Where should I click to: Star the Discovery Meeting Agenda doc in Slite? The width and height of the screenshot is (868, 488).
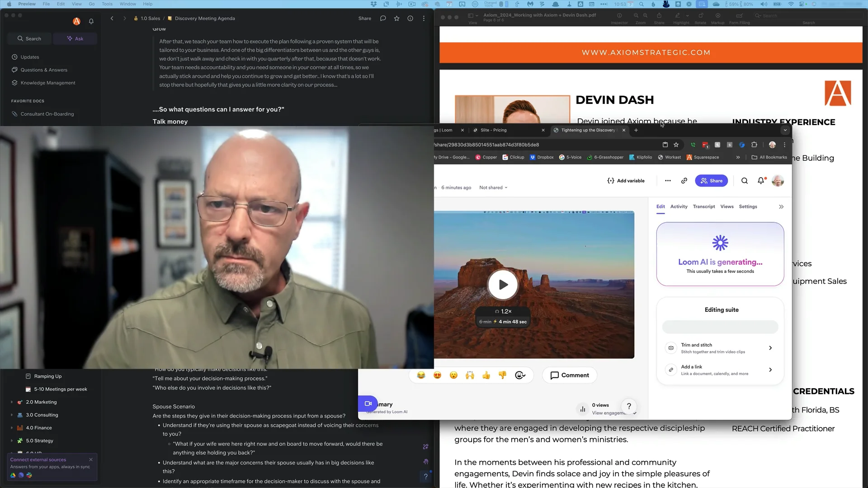pos(396,19)
